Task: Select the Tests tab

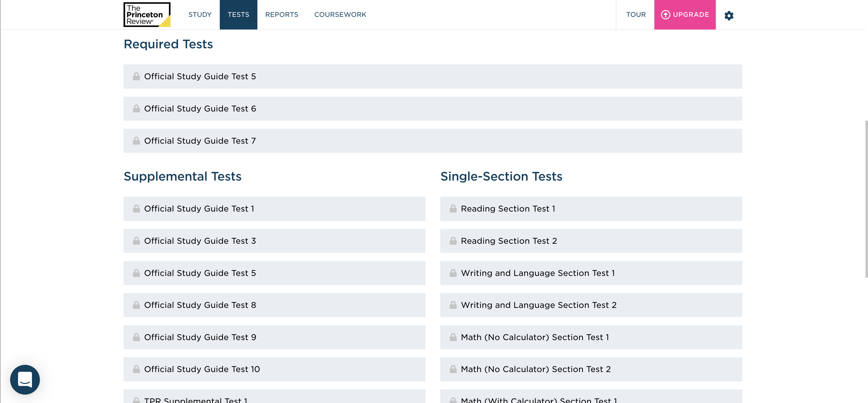Action: (238, 15)
